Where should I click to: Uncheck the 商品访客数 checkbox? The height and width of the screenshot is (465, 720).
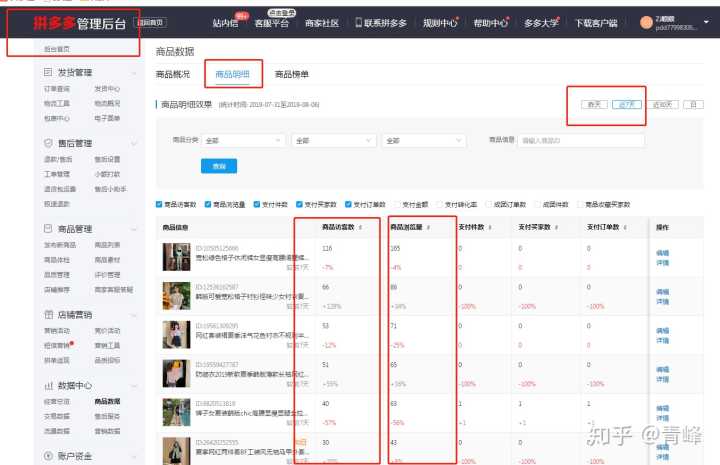159,203
